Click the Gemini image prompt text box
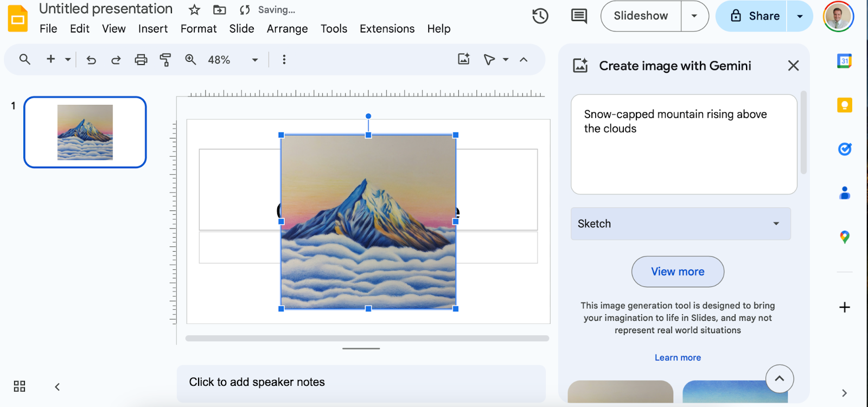 point(684,144)
